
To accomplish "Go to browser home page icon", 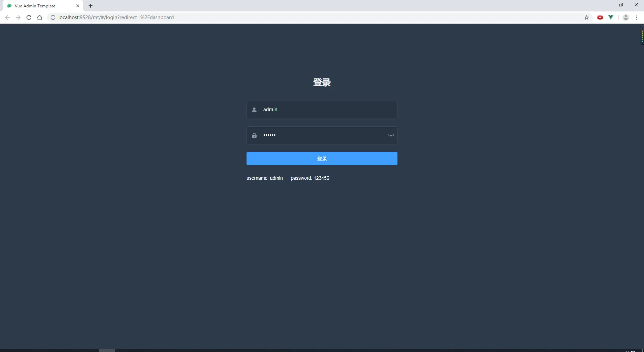I will click(x=40, y=17).
